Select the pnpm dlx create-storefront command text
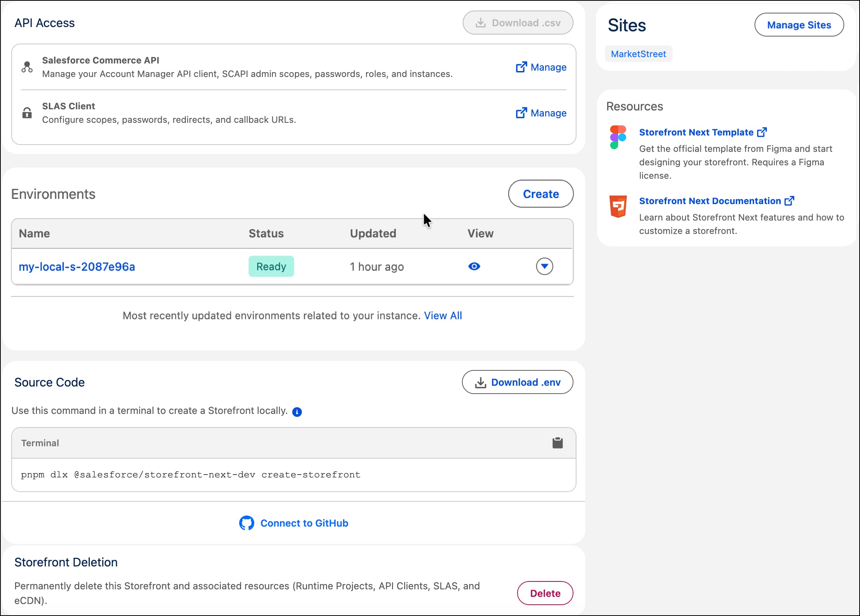Image resolution: width=860 pixels, height=616 pixels. coord(191,474)
